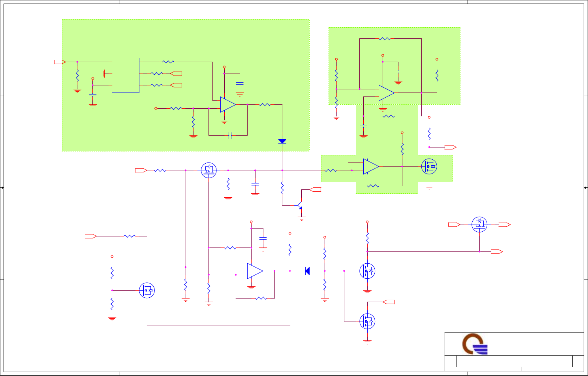Image resolution: width=588 pixels, height=376 pixels.
Task: Select the downward-pointing filled diode symbol
Action: coord(282,141)
